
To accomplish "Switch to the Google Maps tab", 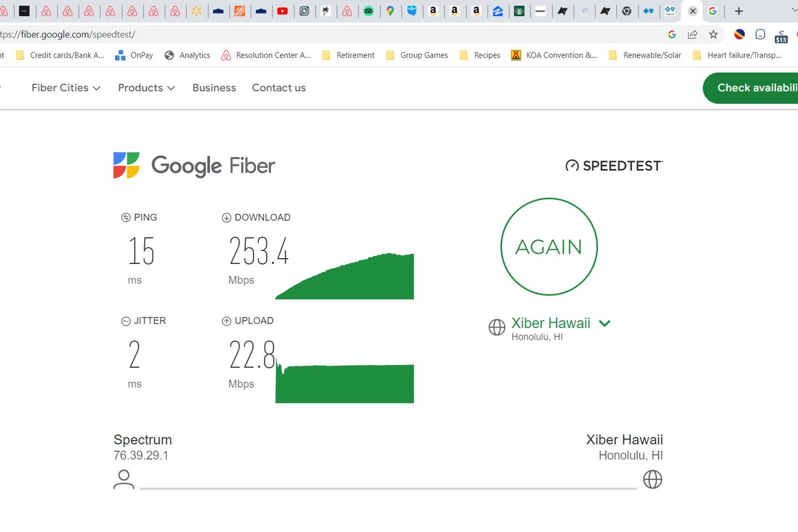I will pos(390,11).
